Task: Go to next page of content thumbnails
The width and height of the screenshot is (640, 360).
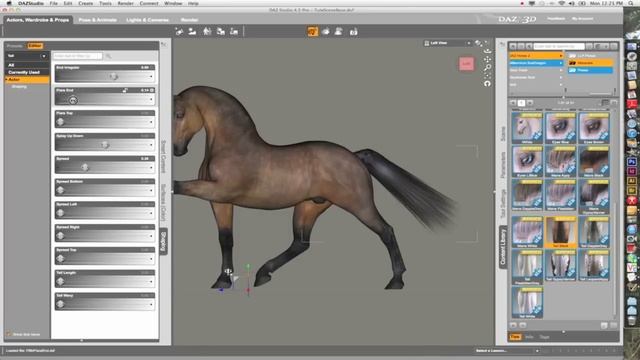Action: (530, 103)
